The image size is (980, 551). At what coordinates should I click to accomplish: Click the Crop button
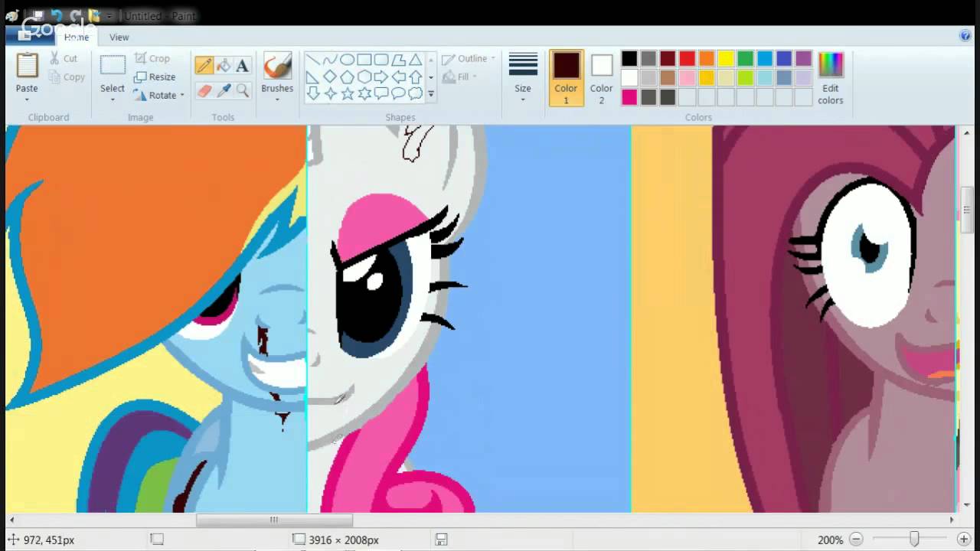point(152,58)
